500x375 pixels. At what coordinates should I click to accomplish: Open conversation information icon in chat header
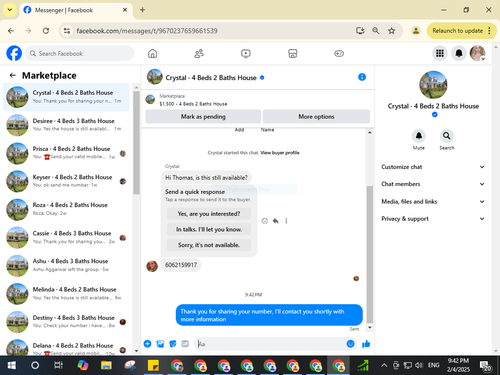tap(362, 77)
